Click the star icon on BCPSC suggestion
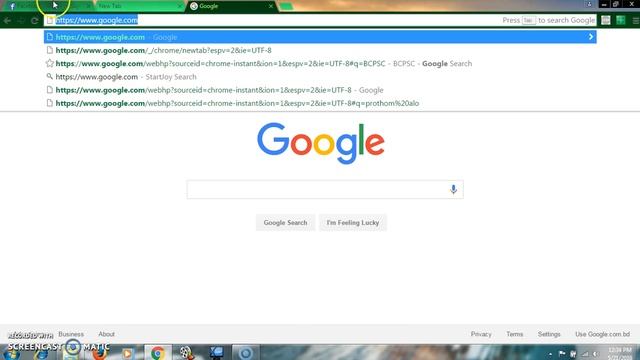The image size is (640, 360). click(50, 63)
